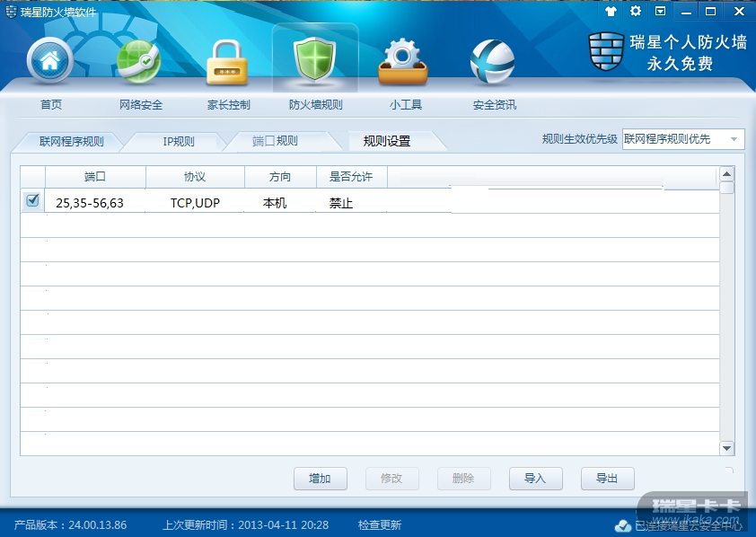Expand the rule priority (规则生效优先级) dropdown
The height and width of the screenshot is (537, 756).
[683, 139]
